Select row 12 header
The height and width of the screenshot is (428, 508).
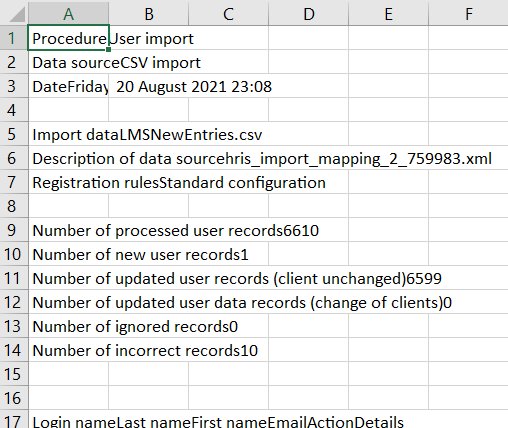tap(14, 302)
